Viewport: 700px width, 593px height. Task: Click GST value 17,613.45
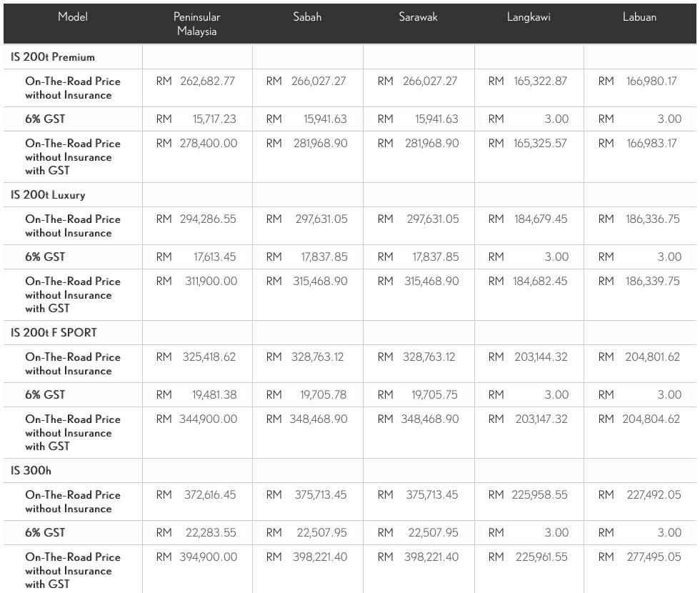point(215,257)
